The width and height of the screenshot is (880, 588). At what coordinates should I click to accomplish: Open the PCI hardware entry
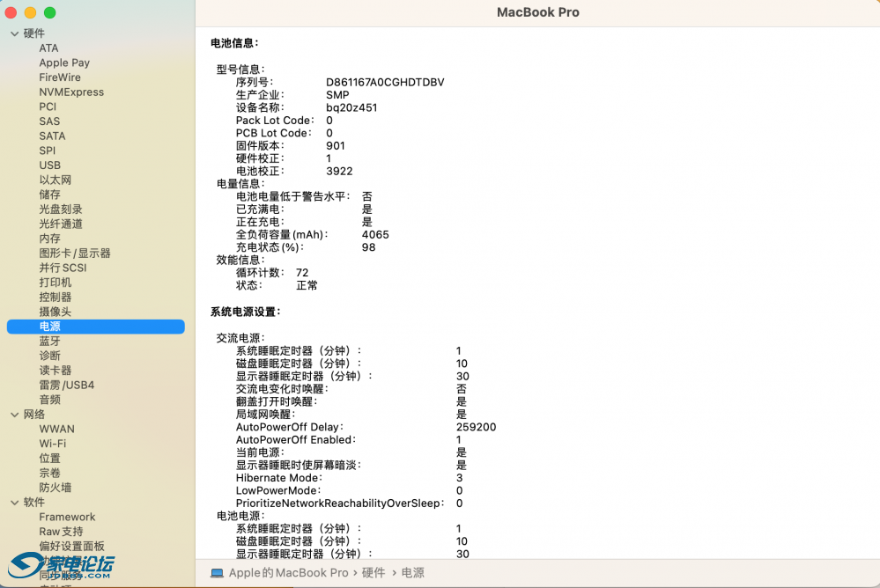(x=48, y=107)
